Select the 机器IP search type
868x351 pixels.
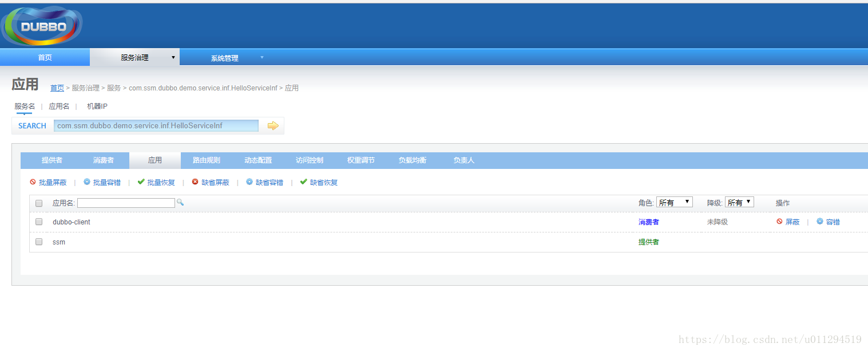coord(97,107)
